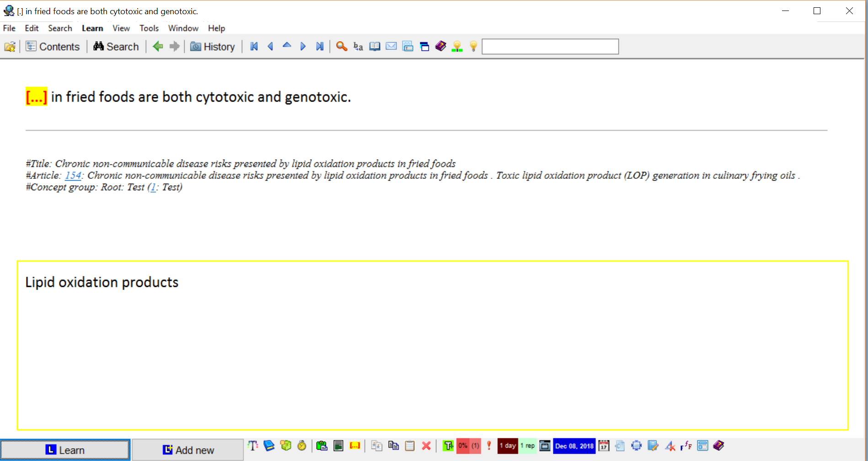868x461 pixels.
Task: Click the red 0% priority indicator
Action: 463,445
